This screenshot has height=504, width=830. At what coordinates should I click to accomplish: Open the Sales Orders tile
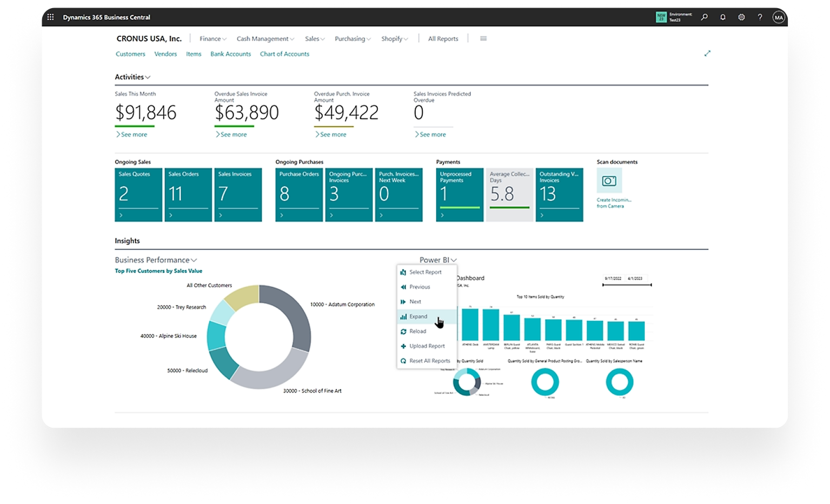[x=188, y=195]
